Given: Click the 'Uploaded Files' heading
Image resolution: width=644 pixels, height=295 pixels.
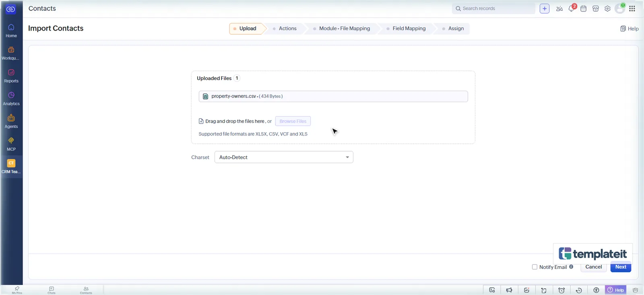Looking at the screenshot, I should tap(214, 78).
